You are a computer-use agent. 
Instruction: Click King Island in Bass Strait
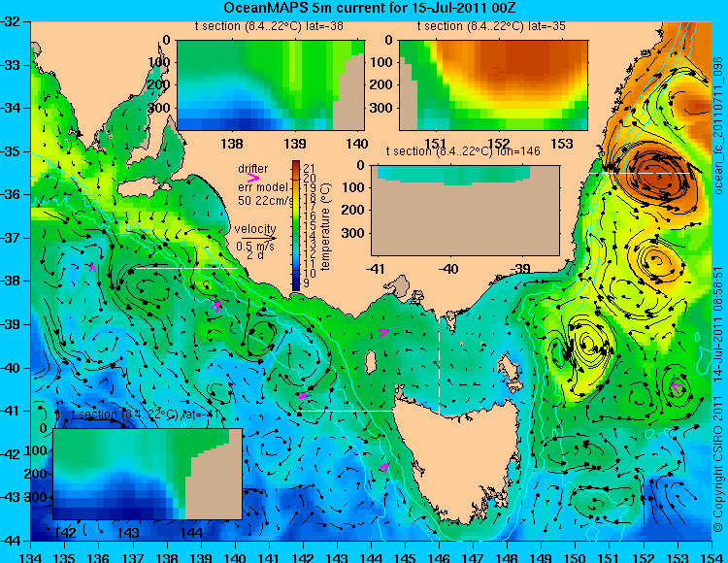click(371, 362)
